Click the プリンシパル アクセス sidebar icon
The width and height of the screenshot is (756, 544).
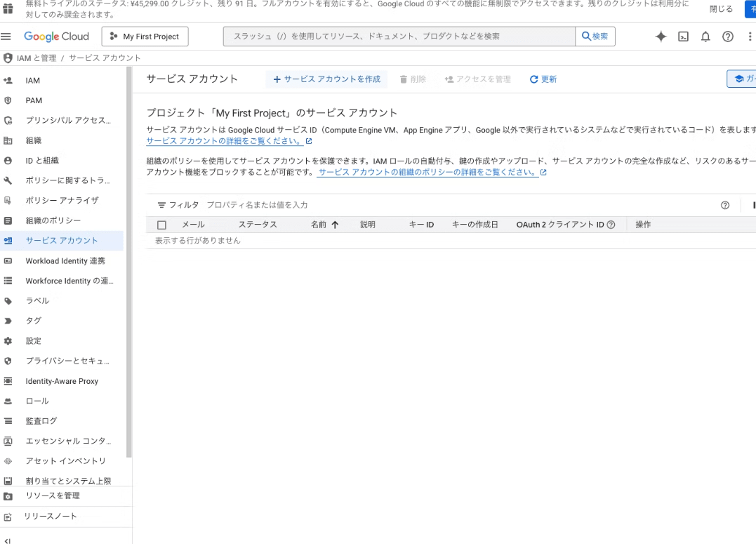pyautogui.click(x=8, y=121)
